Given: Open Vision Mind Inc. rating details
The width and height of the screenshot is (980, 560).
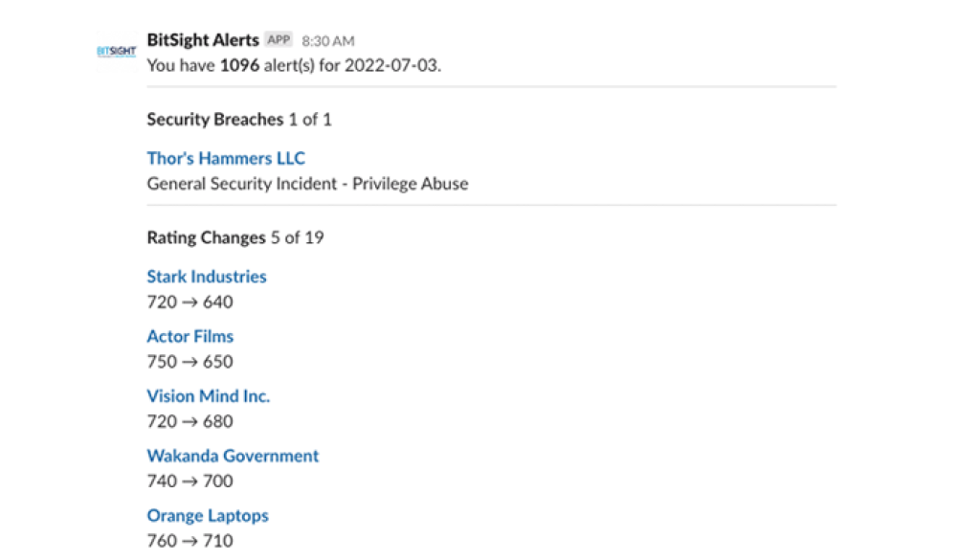Looking at the screenshot, I should 208,395.
